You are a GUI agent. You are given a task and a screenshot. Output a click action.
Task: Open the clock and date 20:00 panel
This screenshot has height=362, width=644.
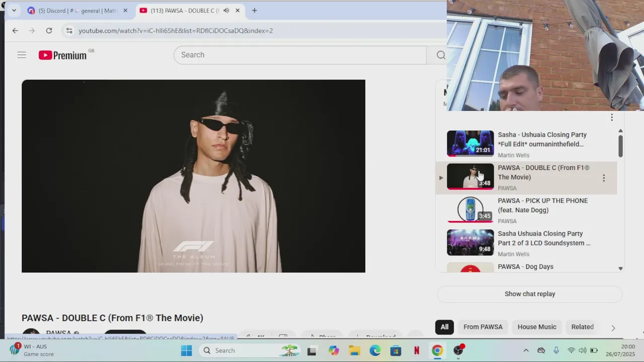(x=620, y=350)
